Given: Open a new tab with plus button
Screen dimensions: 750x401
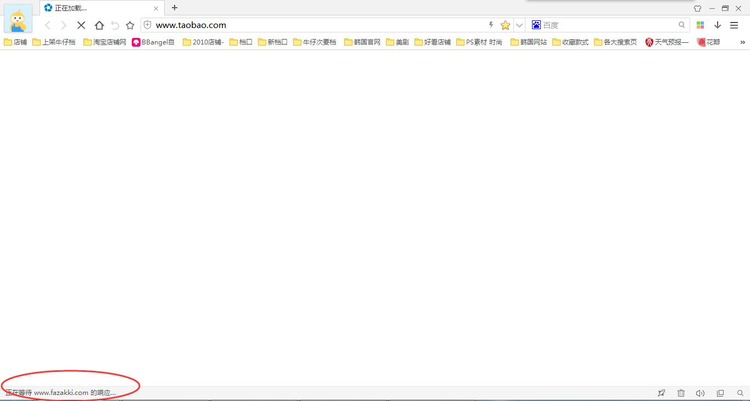Looking at the screenshot, I should tap(175, 8).
